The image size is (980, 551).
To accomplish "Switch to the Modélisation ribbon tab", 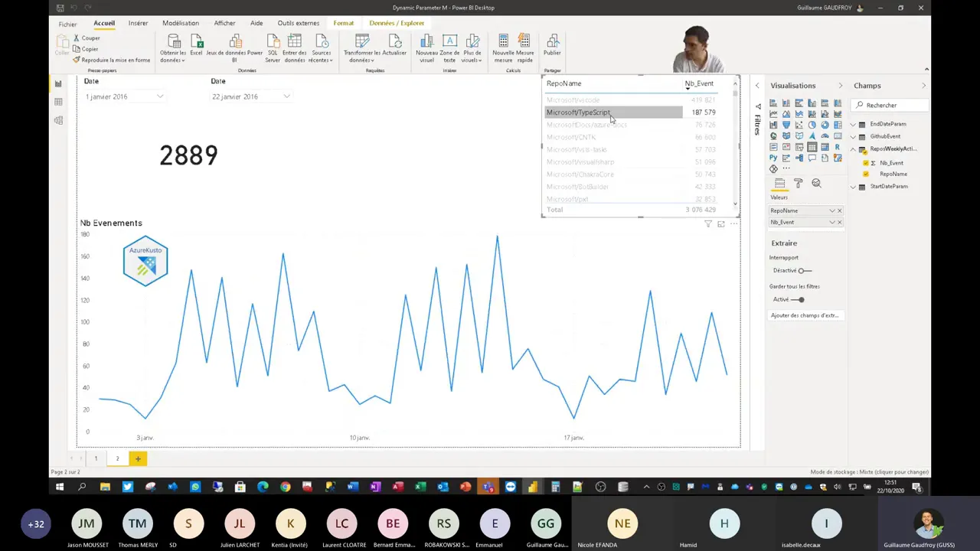I will 181,23.
